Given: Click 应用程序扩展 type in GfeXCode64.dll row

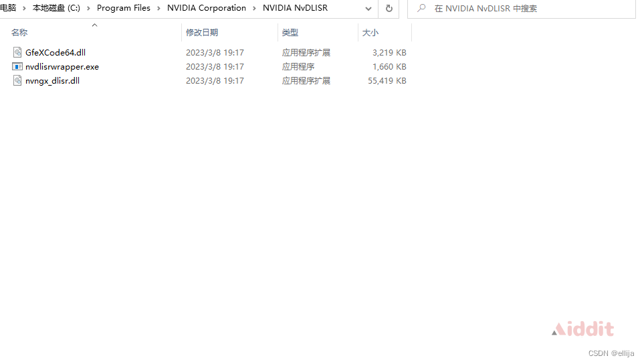Looking at the screenshot, I should tap(306, 53).
